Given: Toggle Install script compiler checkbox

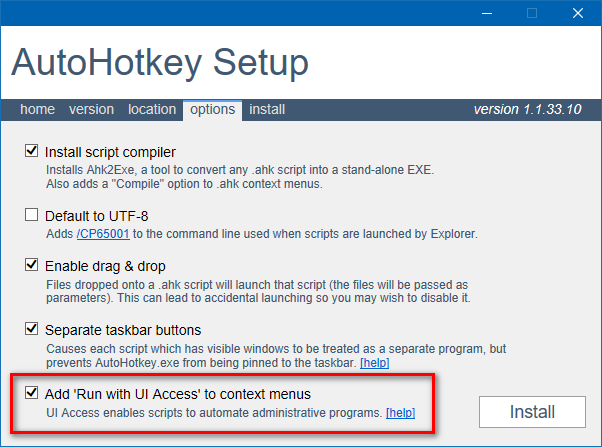Looking at the screenshot, I should (x=32, y=153).
